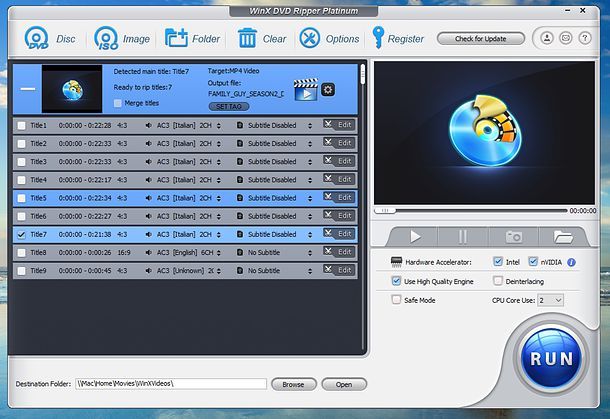Open Title3 audio track dropdown
This screenshot has height=419, width=610.
click(x=219, y=162)
